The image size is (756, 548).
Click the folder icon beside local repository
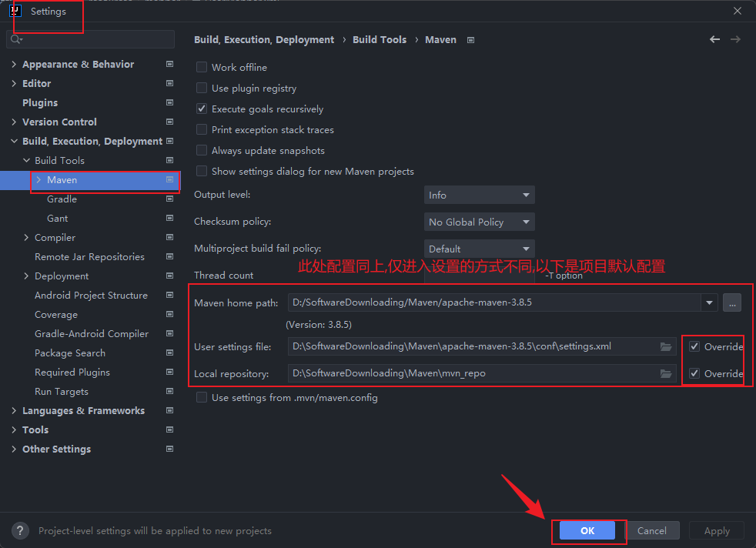coord(666,373)
